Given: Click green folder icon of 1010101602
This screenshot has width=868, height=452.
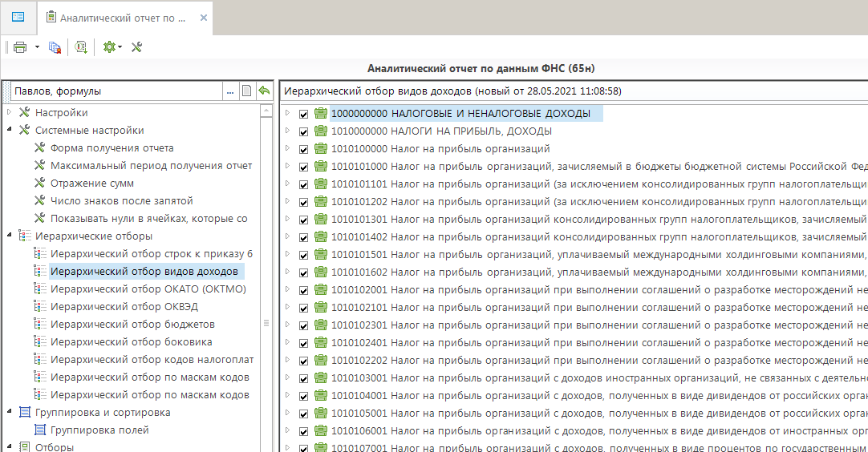Looking at the screenshot, I should (x=321, y=272).
